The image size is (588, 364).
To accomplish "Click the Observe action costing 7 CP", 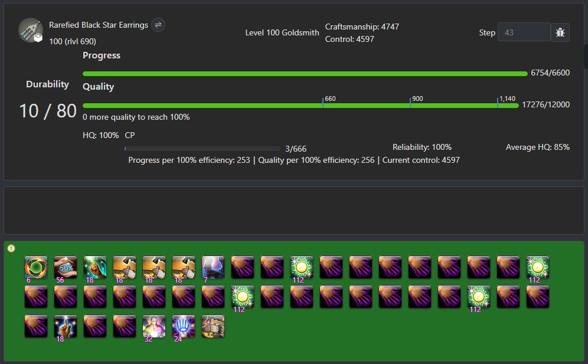I will (x=213, y=267).
